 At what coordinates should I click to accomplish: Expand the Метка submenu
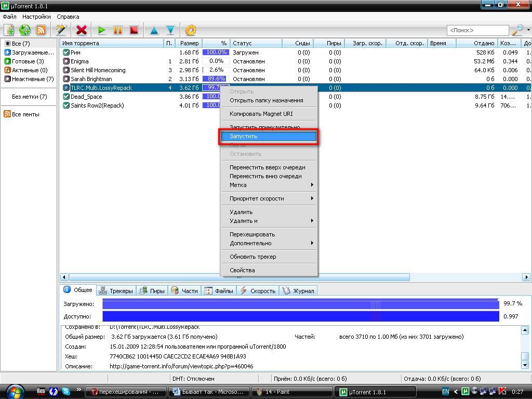(269, 185)
